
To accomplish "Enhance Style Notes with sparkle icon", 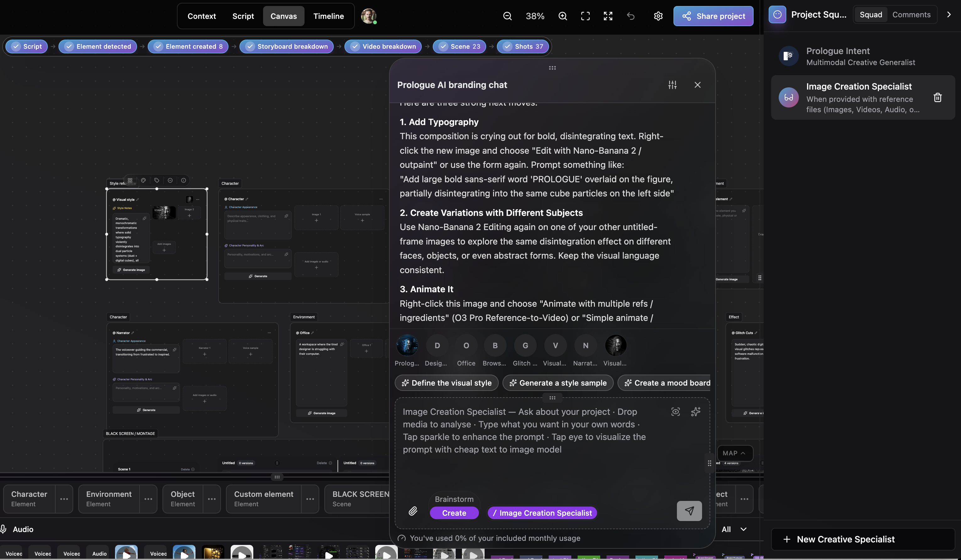I will tap(145, 218).
